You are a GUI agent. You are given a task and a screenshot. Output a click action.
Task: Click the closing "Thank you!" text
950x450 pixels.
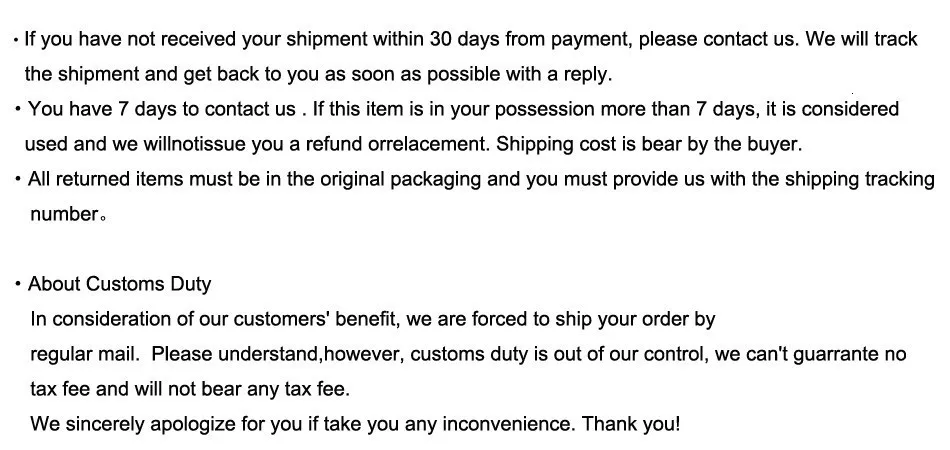[631, 424]
